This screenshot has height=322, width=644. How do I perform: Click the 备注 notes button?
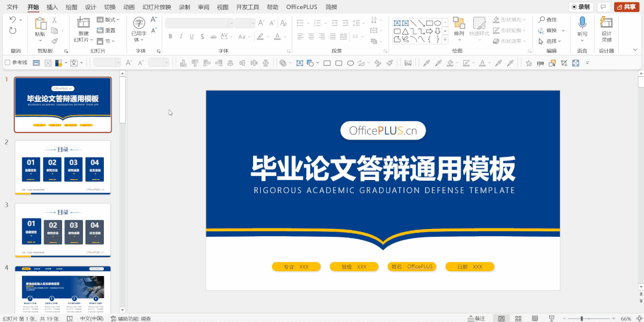tap(476, 318)
